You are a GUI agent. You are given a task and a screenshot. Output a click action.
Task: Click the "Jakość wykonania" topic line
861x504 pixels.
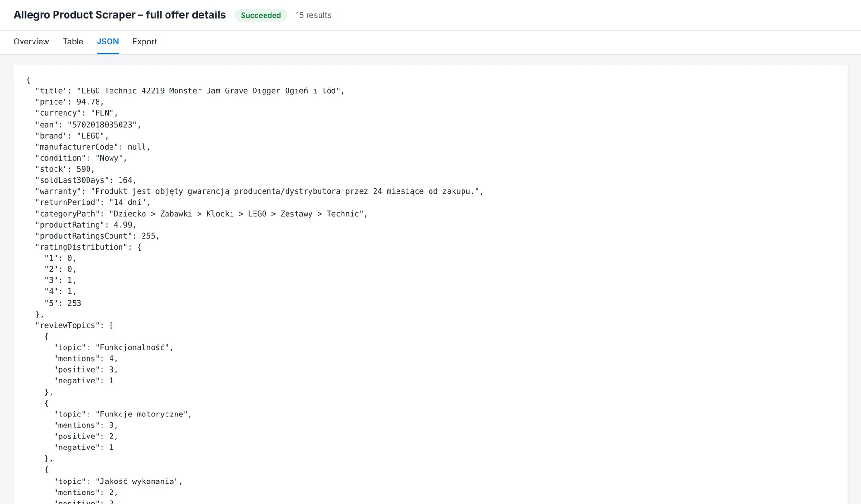click(118, 482)
